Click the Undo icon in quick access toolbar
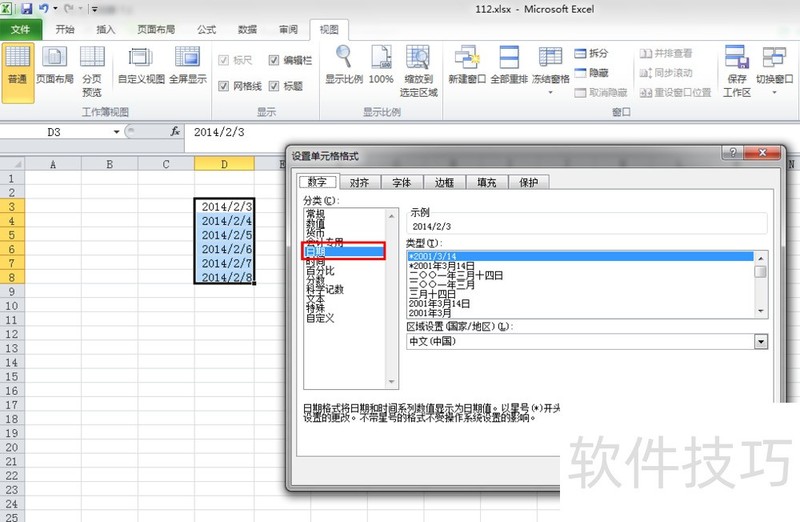Image resolution: width=800 pixels, height=522 pixels. (43, 8)
